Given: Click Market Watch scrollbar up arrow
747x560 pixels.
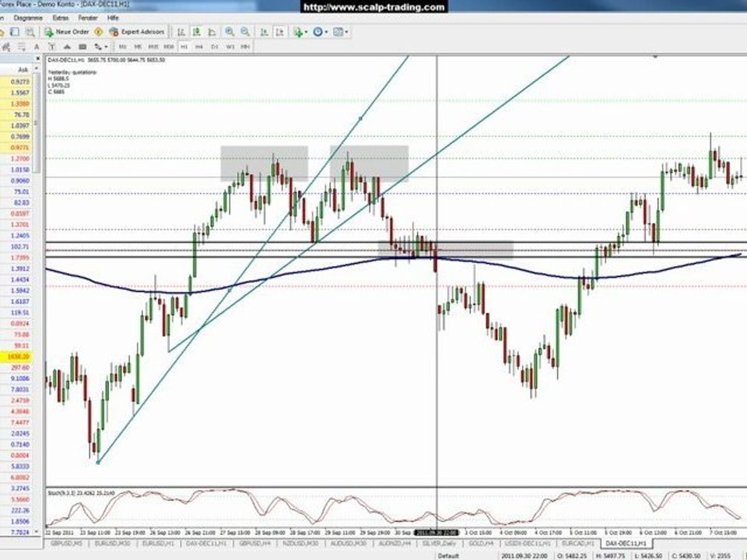Looking at the screenshot, I should [37, 69].
